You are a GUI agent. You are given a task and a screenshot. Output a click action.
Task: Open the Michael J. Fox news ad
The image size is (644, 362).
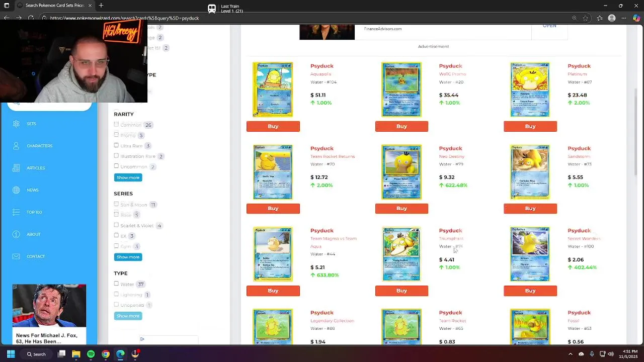coord(49,314)
